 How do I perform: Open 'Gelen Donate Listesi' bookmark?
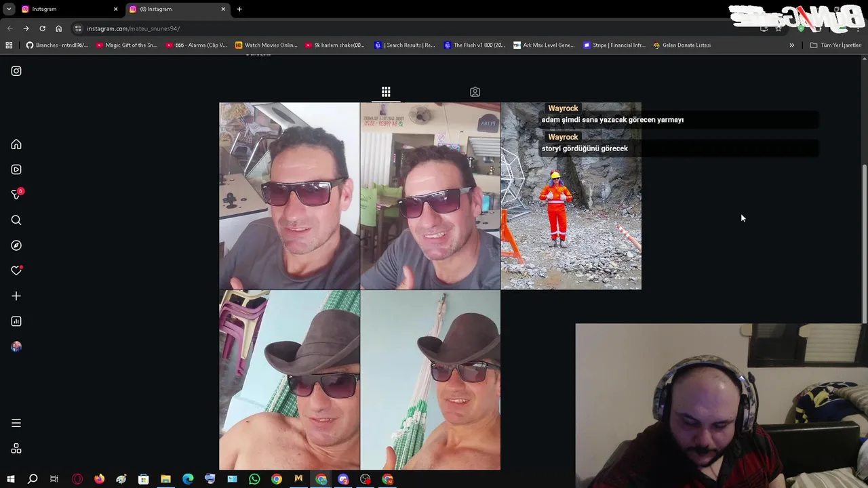pos(682,45)
